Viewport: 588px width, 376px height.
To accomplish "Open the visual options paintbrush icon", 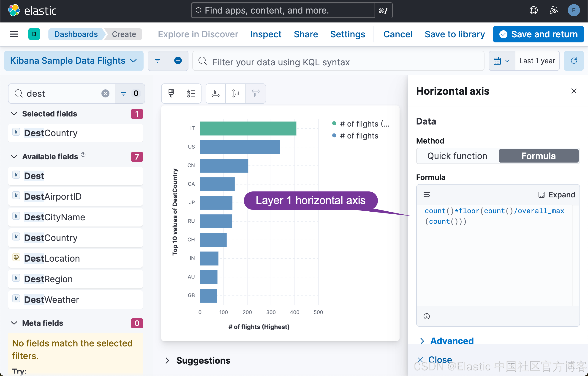I will (x=171, y=93).
